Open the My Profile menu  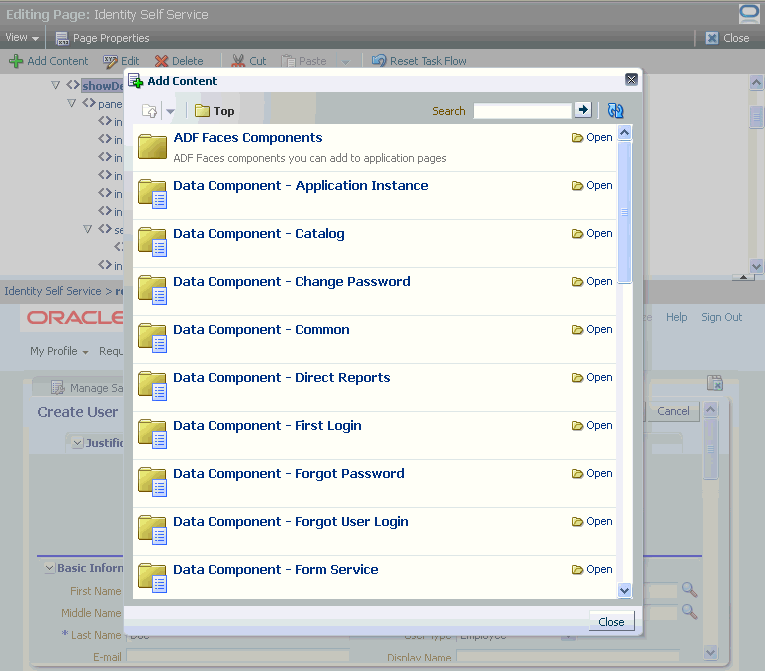tap(59, 351)
